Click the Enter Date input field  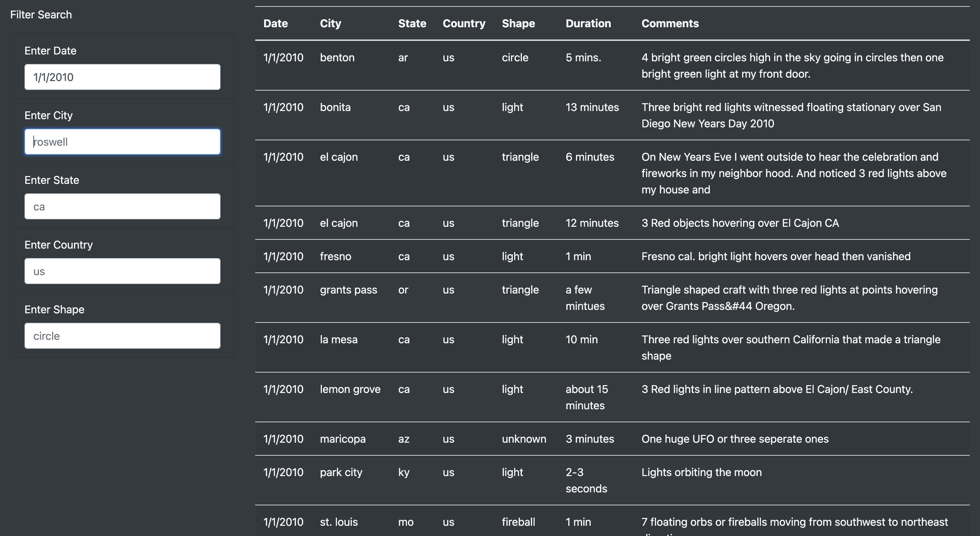tap(122, 77)
